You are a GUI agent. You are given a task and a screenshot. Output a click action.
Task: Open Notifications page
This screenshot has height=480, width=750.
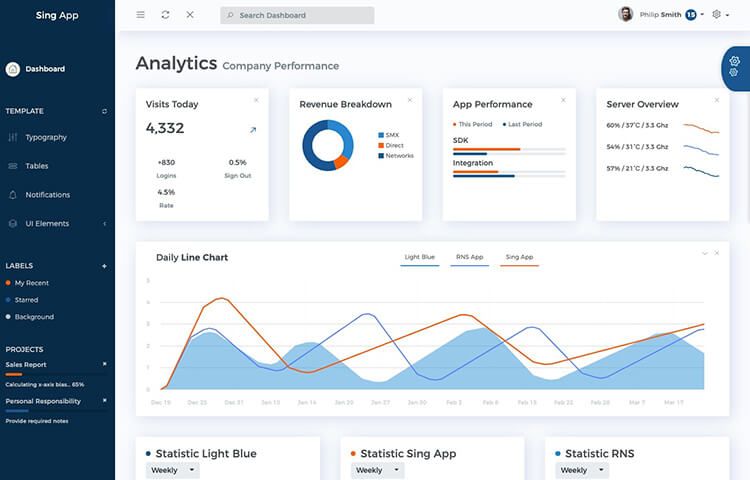(x=48, y=195)
